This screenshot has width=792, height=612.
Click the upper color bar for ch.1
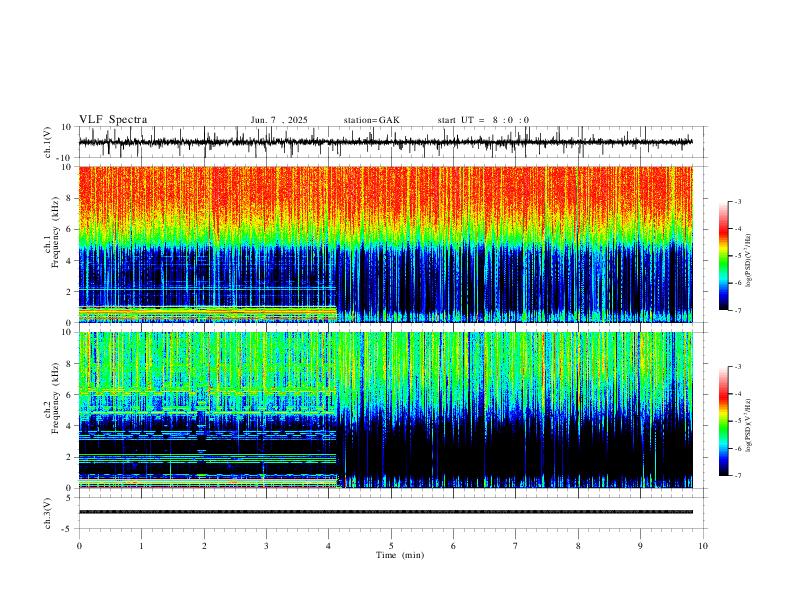coord(723,256)
